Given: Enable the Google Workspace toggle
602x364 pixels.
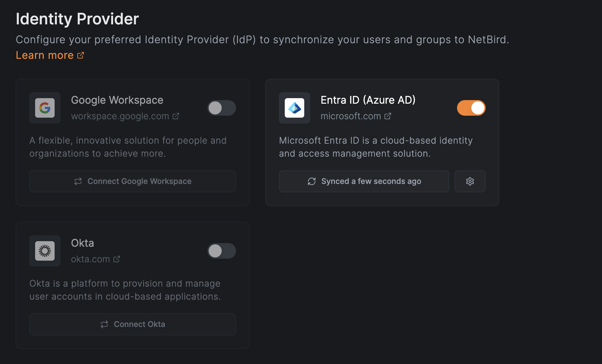Looking at the screenshot, I should (222, 108).
